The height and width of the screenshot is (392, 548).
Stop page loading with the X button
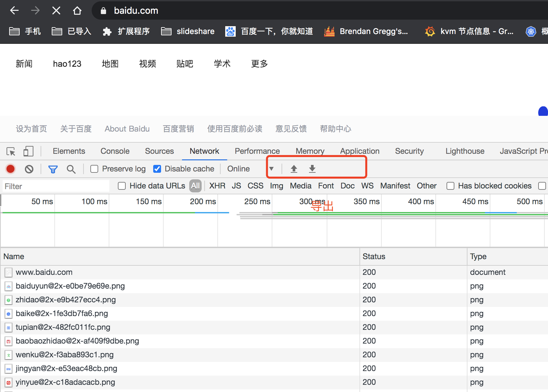point(56,11)
